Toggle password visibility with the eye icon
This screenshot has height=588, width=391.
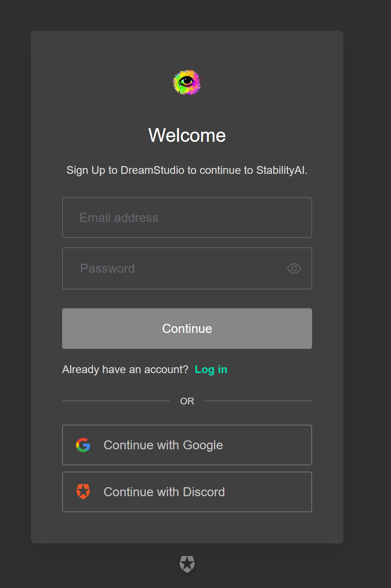click(294, 268)
